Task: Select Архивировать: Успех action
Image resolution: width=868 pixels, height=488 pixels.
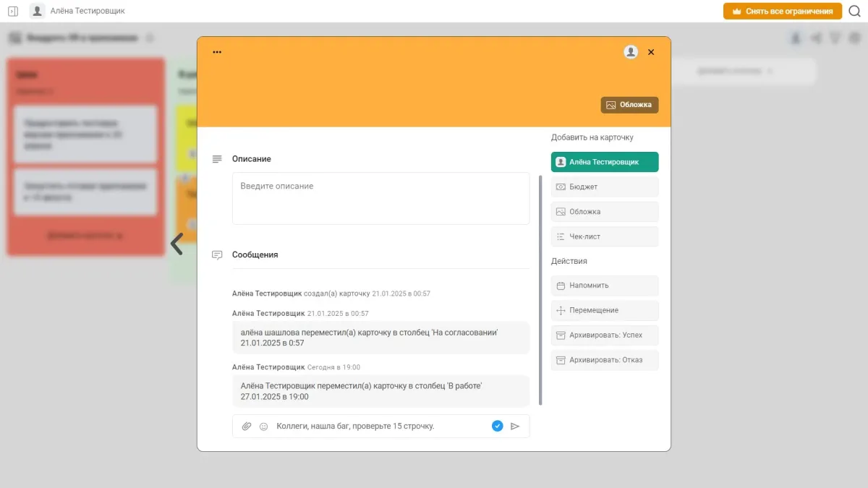Action: 605,335
